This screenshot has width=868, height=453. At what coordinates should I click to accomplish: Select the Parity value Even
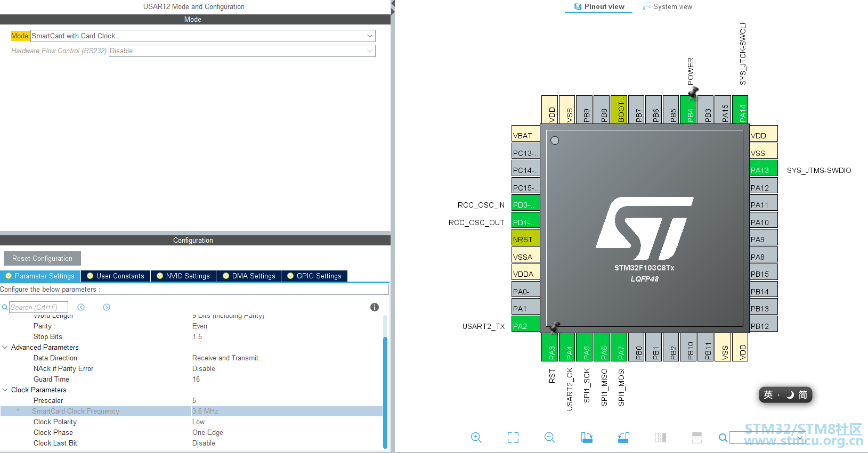200,326
